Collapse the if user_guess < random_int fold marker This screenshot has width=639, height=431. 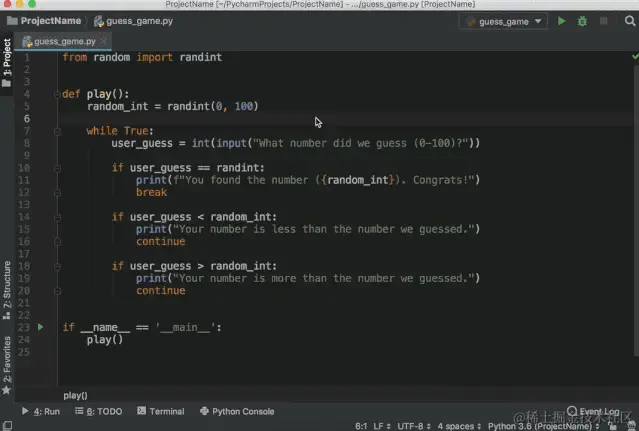click(x=57, y=217)
